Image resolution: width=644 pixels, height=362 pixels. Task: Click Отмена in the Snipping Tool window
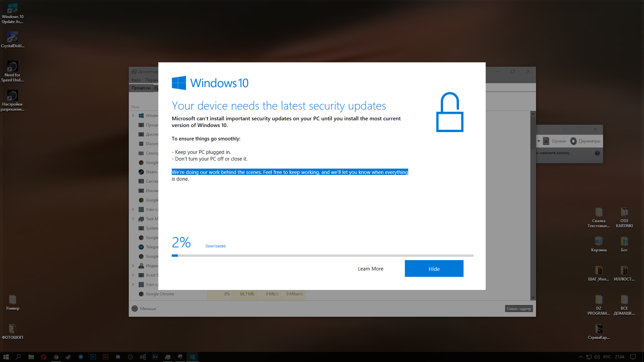pyautogui.click(x=554, y=141)
